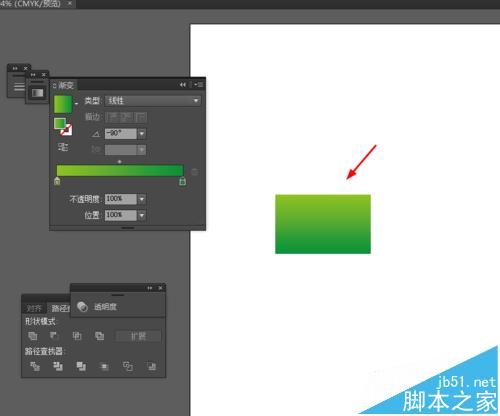Expand the Transparency panel dock arrows
The width and height of the screenshot is (500, 416).
click(x=150, y=288)
